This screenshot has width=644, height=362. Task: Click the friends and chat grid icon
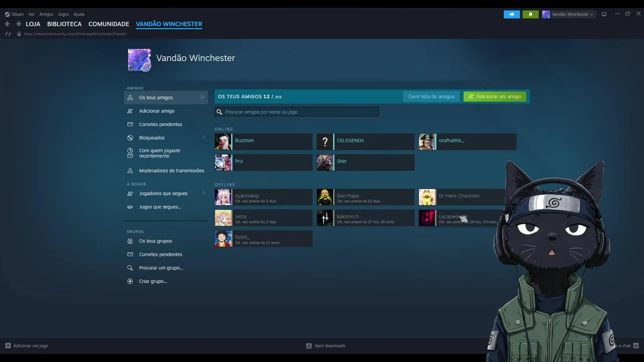(636, 345)
